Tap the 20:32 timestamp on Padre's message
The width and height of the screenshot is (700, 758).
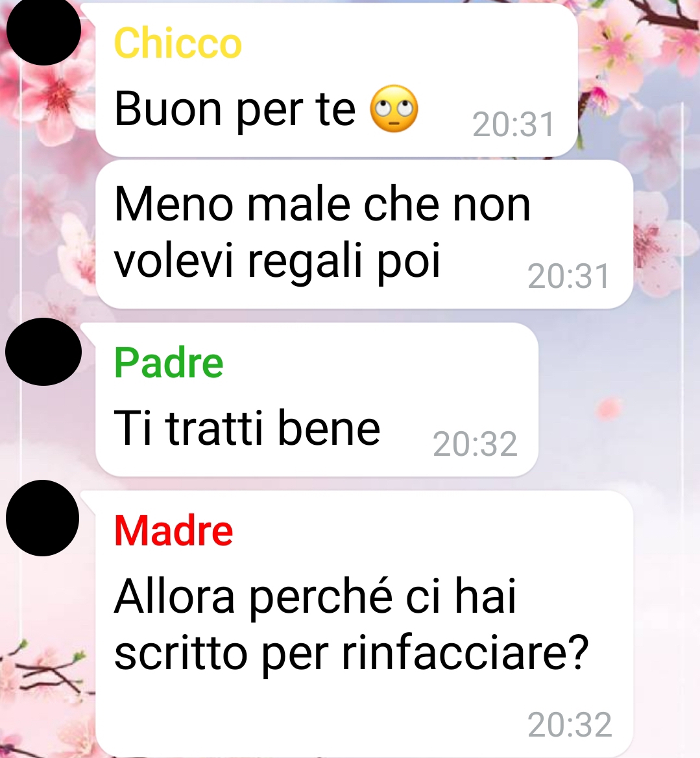[x=475, y=444]
